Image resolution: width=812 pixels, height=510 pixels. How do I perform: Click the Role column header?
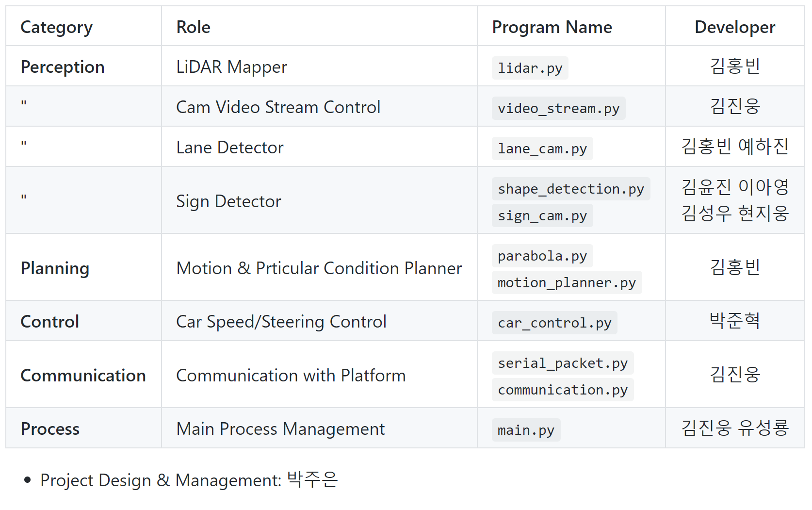tap(319, 26)
